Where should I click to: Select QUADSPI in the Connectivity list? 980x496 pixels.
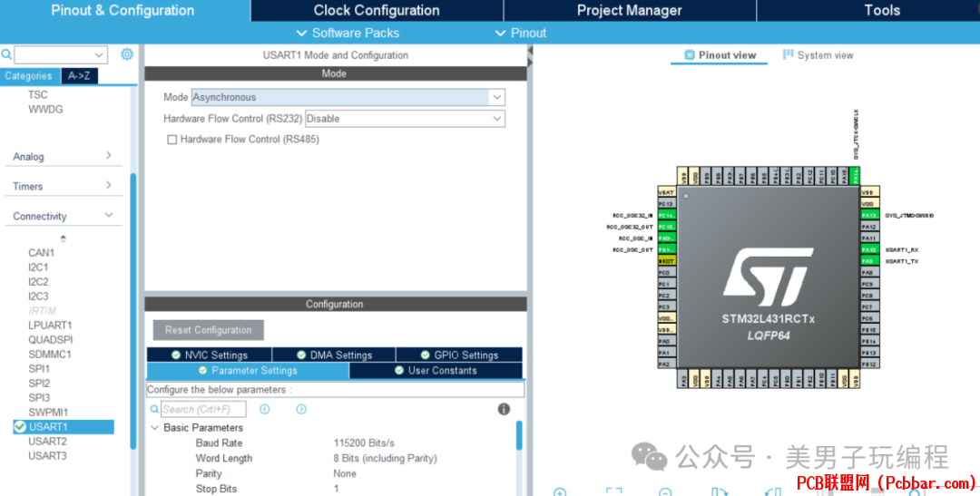coord(51,340)
